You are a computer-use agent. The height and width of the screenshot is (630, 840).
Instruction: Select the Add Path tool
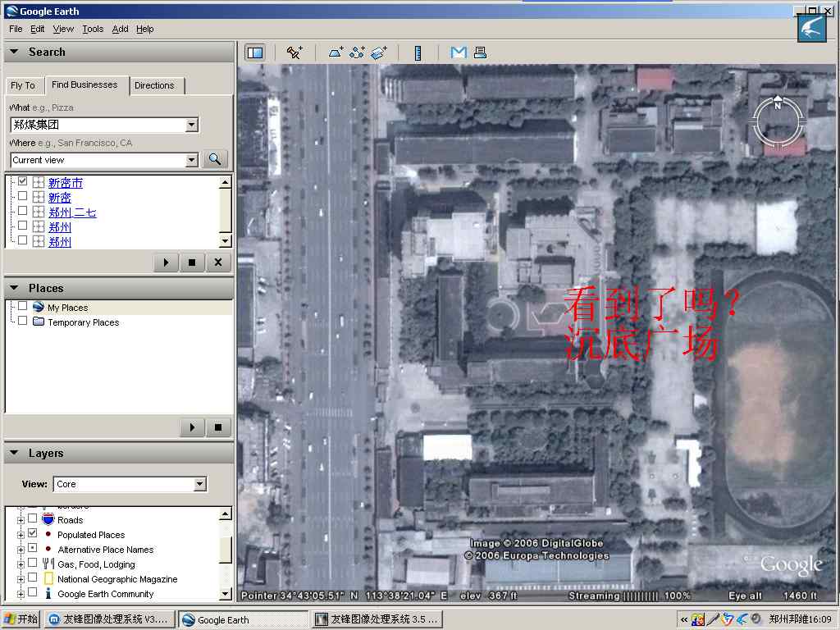[357, 52]
